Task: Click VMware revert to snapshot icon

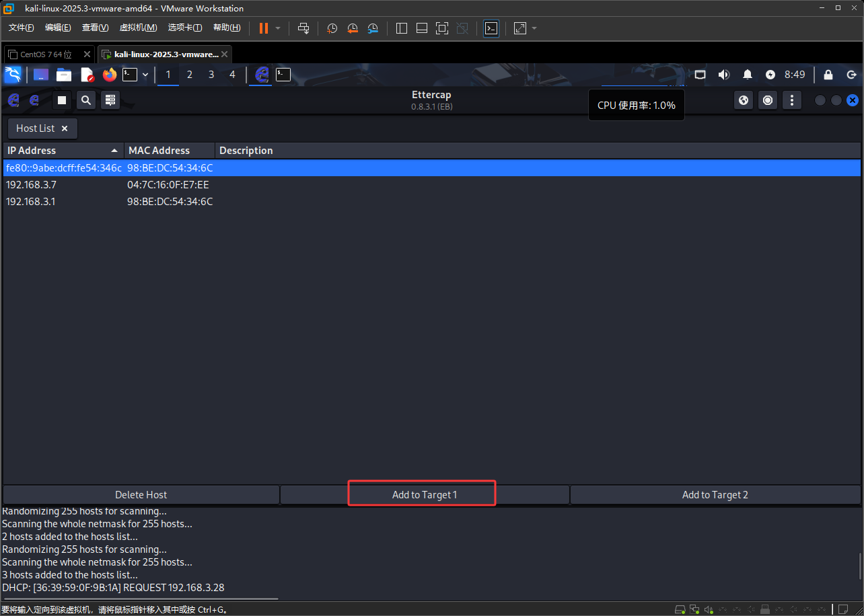Action: point(353,28)
